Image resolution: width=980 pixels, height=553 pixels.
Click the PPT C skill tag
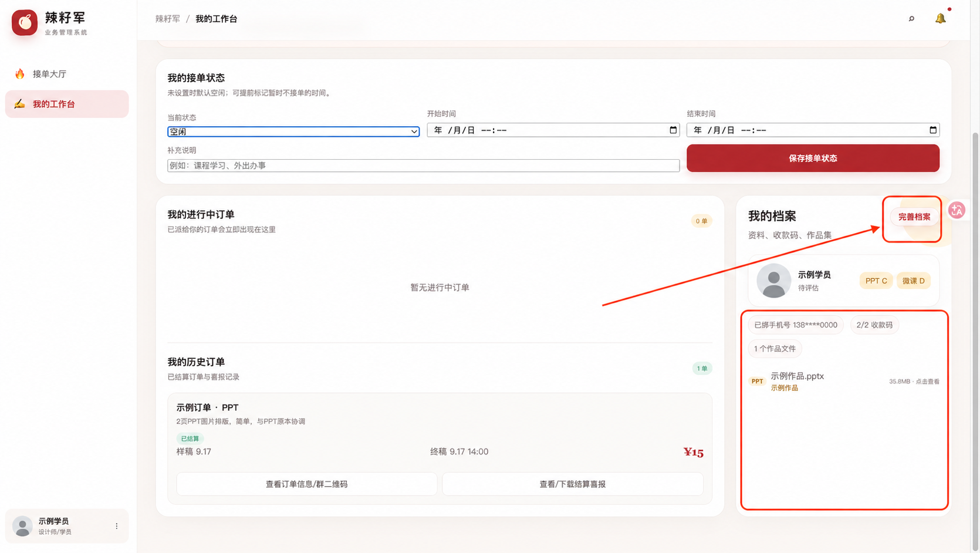pyautogui.click(x=876, y=281)
